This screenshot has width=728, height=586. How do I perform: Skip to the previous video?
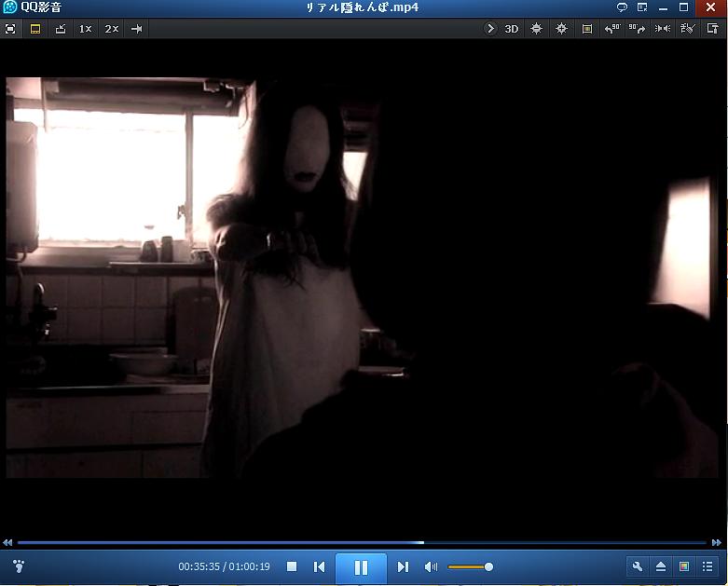pyautogui.click(x=319, y=566)
